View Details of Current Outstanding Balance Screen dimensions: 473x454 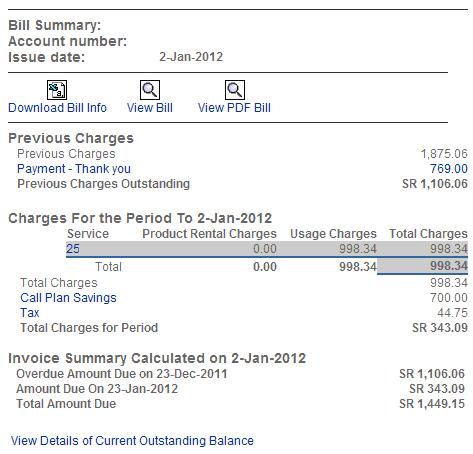(x=132, y=440)
